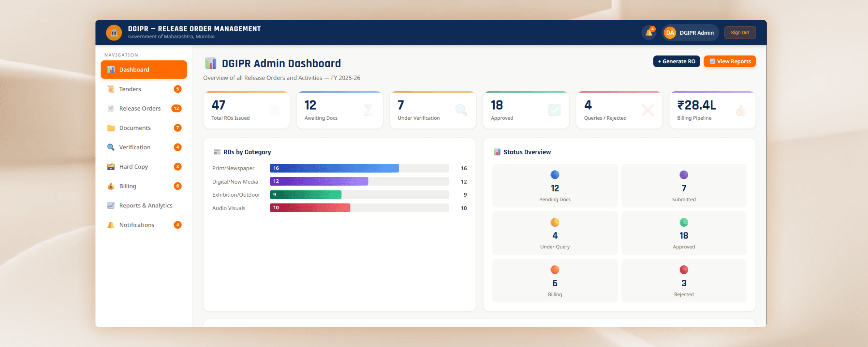The width and height of the screenshot is (868, 347).
Task: Click the Under Verification magnifier card icon
Action: 461,110
